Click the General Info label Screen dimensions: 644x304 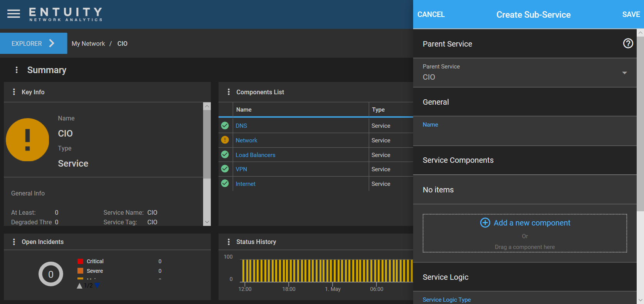pos(28,193)
